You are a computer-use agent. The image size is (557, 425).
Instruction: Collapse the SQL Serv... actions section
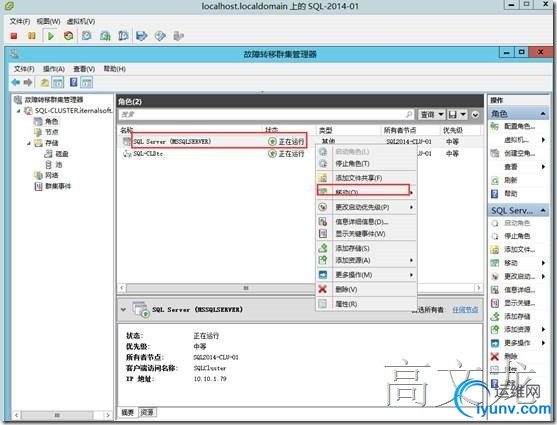[x=543, y=210]
